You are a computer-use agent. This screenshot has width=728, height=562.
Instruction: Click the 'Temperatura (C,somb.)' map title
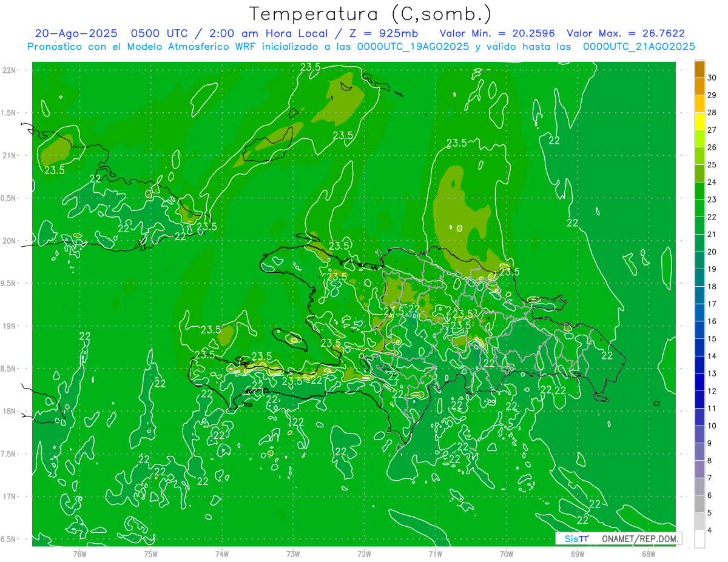pyautogui.click(x=371, y=14)
